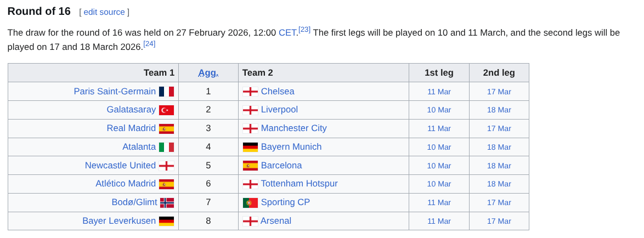Open the Tottenham Hotspur team link
The height and width of the screenshot is (238, 644).
[x=299, y=184]
